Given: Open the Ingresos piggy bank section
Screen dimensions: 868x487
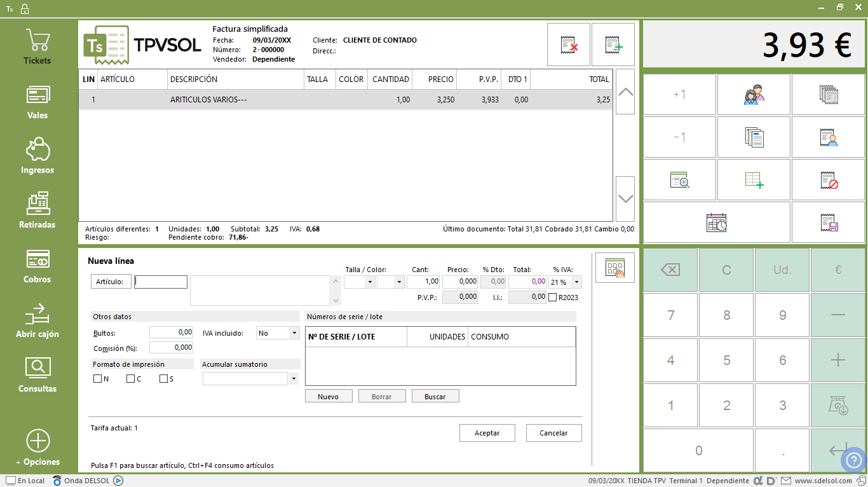Looking at the screenshot, I should coord(37,156).
